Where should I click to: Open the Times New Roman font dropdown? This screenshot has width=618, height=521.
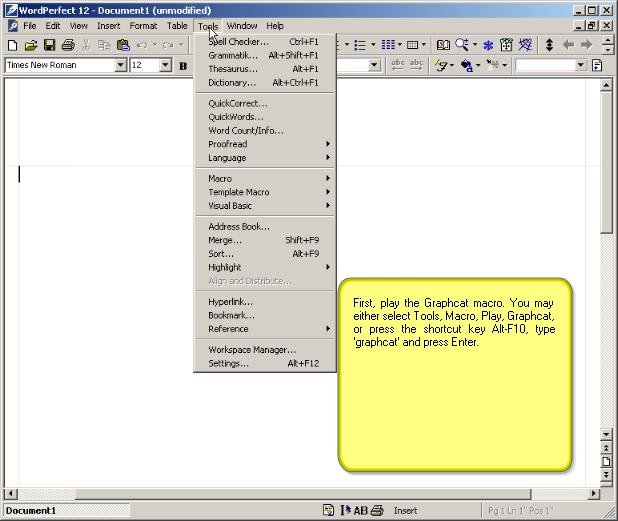[x=120, y=65]
